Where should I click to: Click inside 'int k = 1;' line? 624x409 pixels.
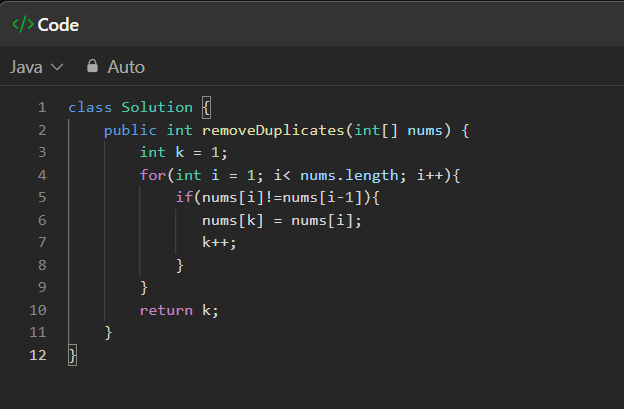tap(183, 152)
